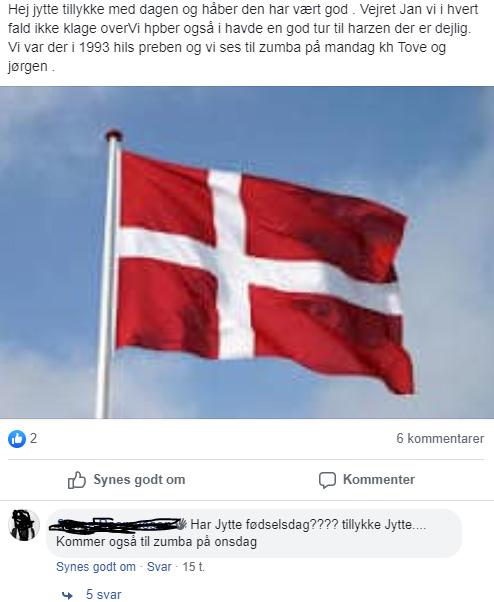Viewport: 494px width, 602px height.
Task: Like the post with Synes godt om
Action: click(127, 480)
